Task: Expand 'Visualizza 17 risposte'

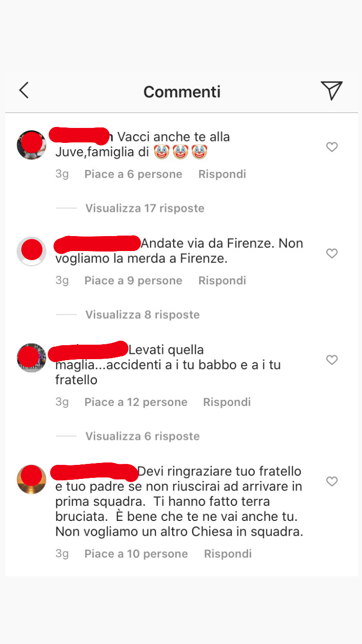Action: 145,208
